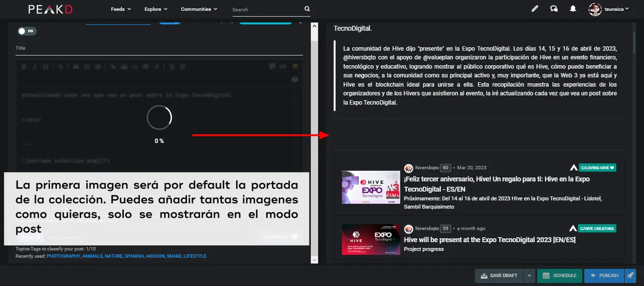Expand the tsunsica account dropdown
This screenshot has height=286, width=644.
(x=616, y=9)
